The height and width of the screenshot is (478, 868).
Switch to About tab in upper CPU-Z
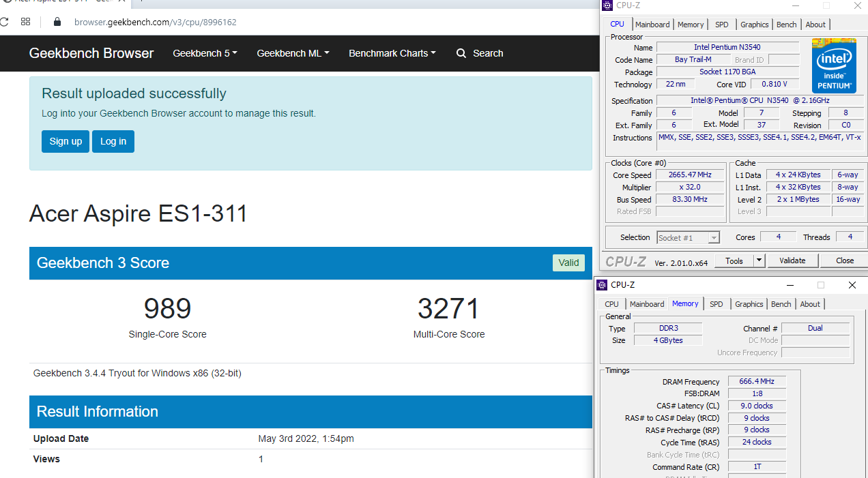pyautogui.click(x=815, y=25)
